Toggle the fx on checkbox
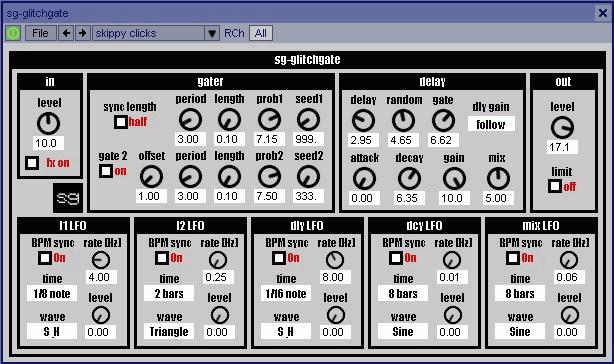The width and height of the screenshot is (614, 364). tap(32, 163)
